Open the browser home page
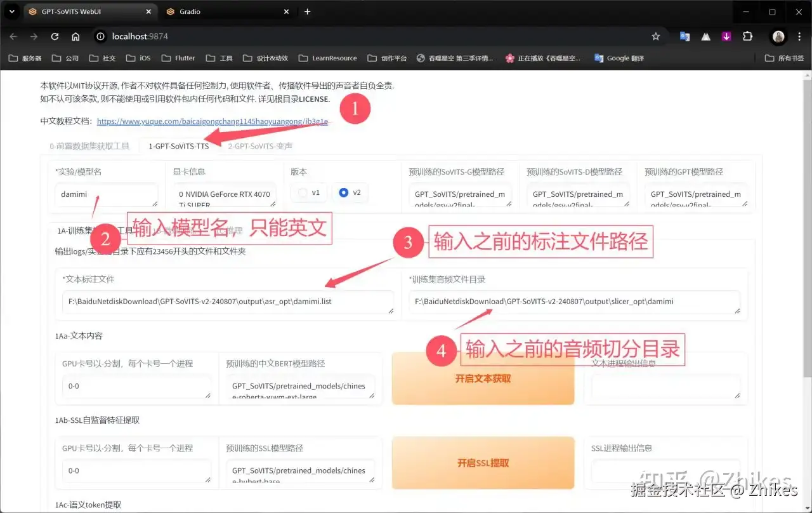 click(x=75, y=37)
